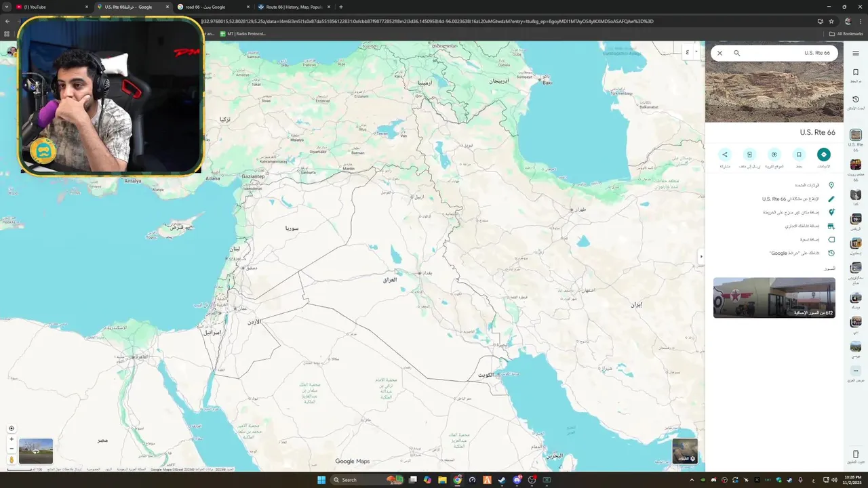Click the taskbar volume speaker icon

click(834, 480)
